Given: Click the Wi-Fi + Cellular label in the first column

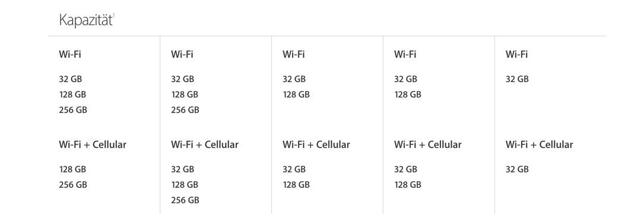Looking at the screenshot, I should coord(93,145).
